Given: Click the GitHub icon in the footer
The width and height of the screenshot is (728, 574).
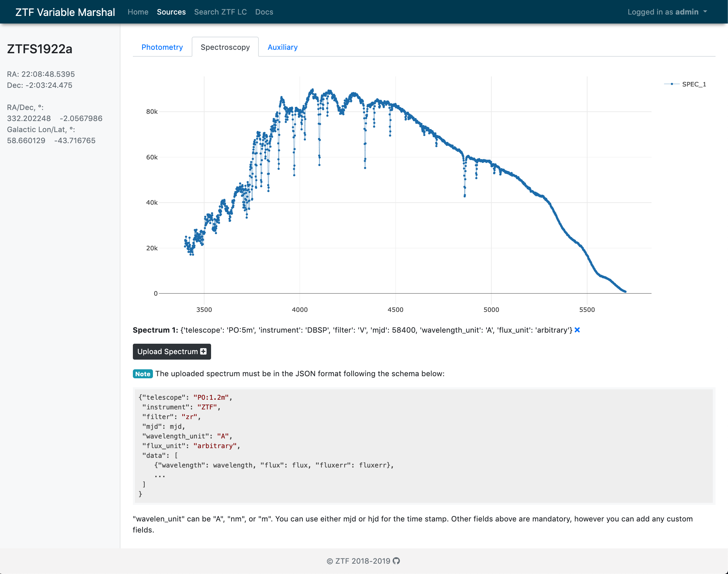Looking at the screenshot, I should pos(397,561).
